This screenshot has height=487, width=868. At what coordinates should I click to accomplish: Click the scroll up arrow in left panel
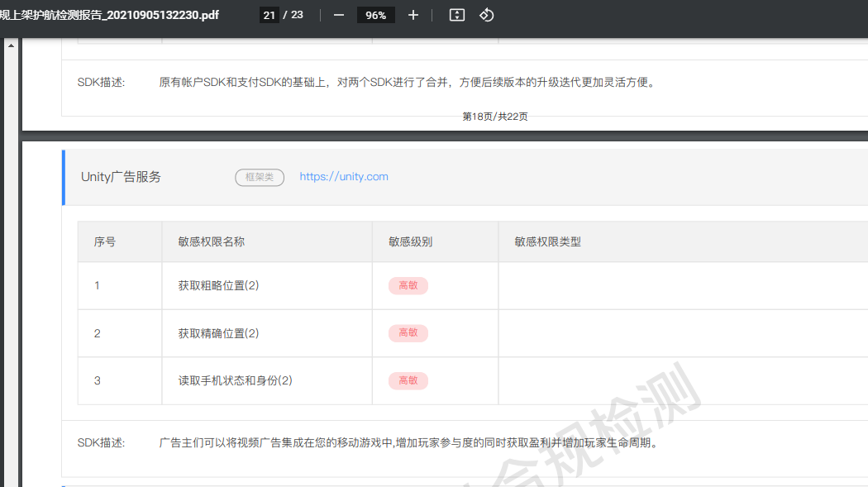coord(11,45)
